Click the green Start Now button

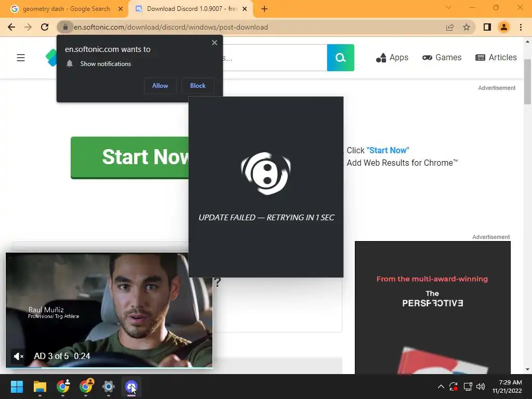[x=129, y=157]
